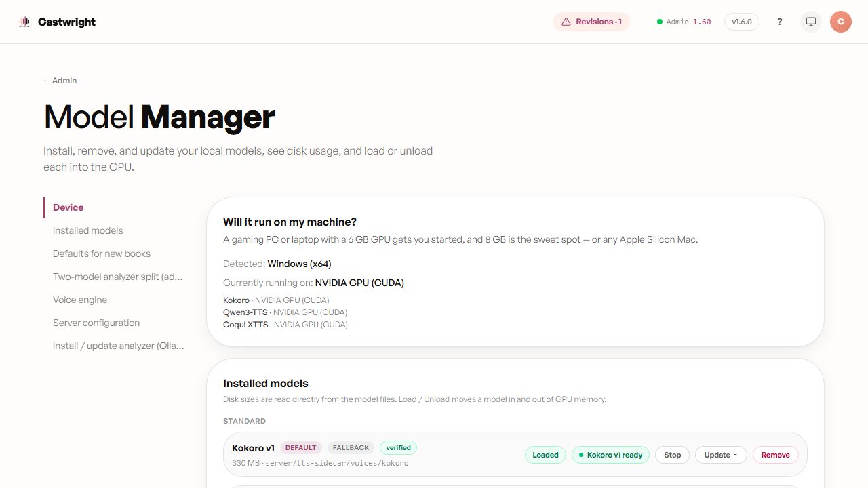Viewport: 868px width, 488px height.
Task: Click the verified badge on Kokoro v1
Action: (399, 448)
